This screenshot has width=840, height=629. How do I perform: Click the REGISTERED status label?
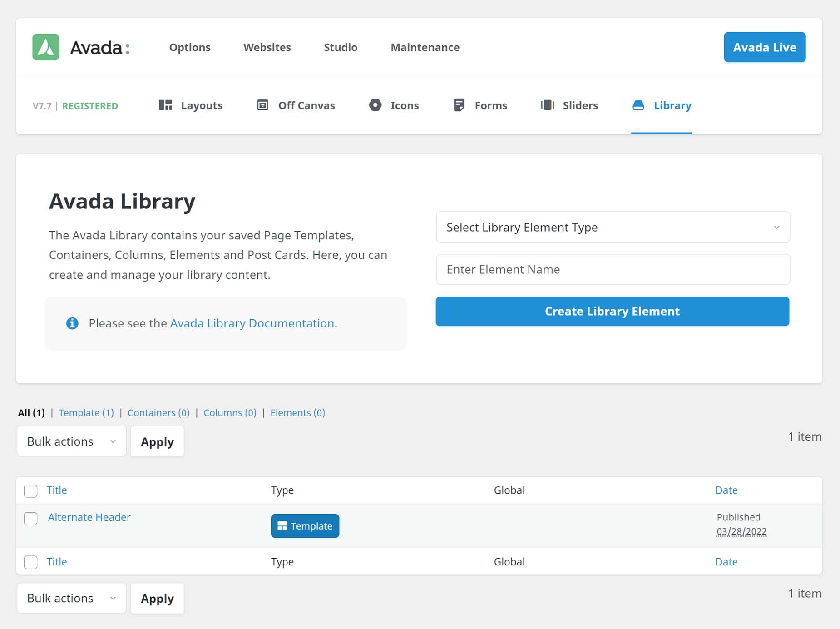pyautogui.click(x=90, y=106)
